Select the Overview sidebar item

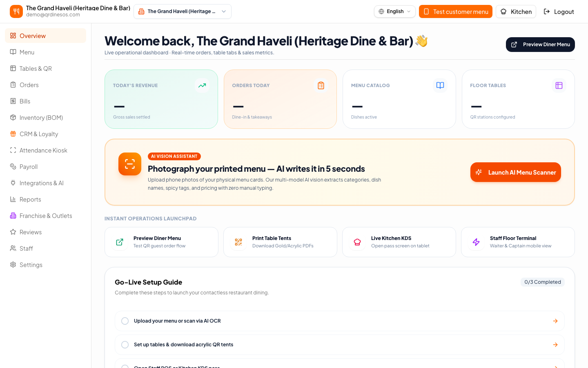[x=45, y=36]
